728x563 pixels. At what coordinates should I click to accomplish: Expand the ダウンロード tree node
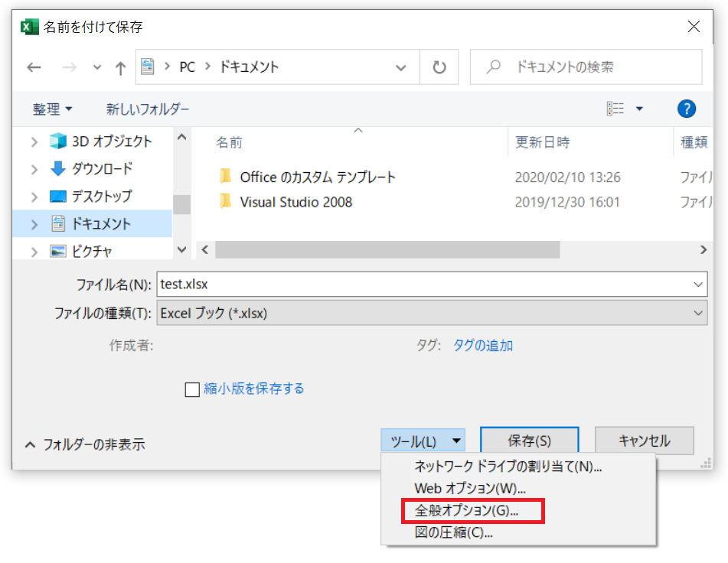click(x=34, y=169)
